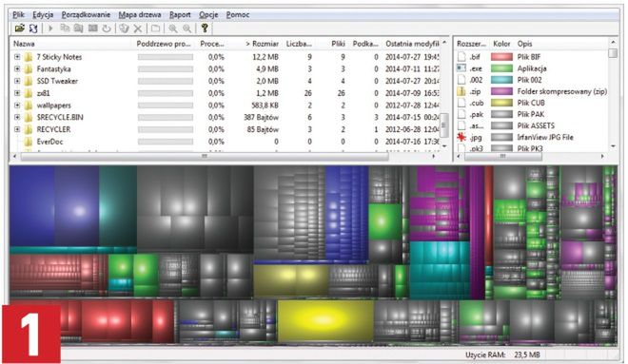Screen dimensions: 628x364
Task: Expand the $RECYCLE.BIN folder node
Action: [17, 117]
